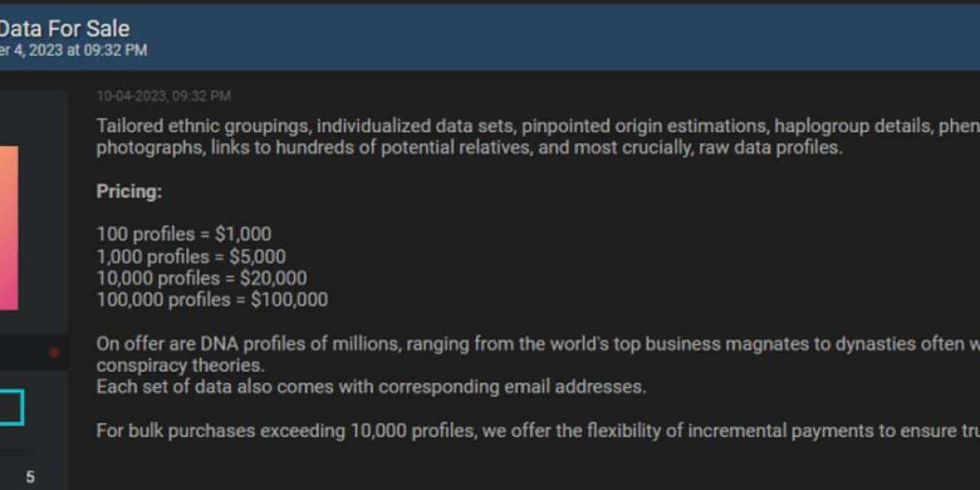Screen dimensions: 980x490
Task: Click the dark status bar at the bottom
Action: [490, 485]
